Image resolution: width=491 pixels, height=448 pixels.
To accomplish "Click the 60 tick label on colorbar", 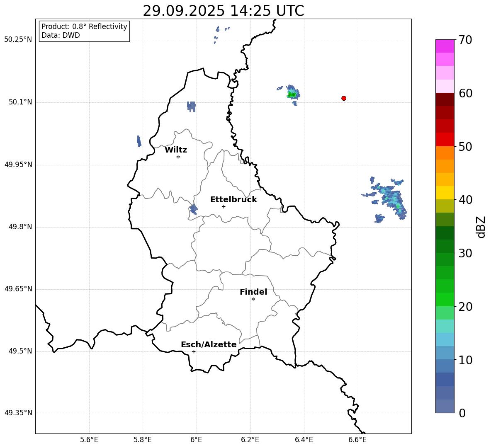I will tap(465, 93).
